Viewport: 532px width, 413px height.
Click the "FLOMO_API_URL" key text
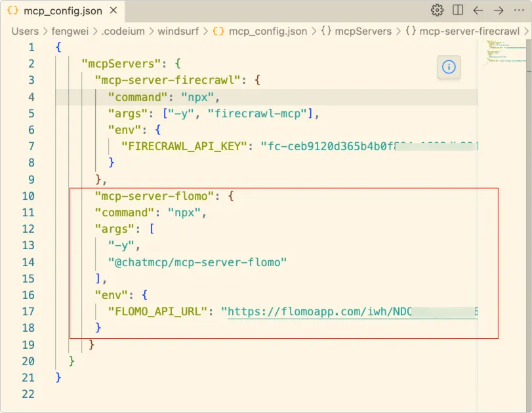pos(157,311)
